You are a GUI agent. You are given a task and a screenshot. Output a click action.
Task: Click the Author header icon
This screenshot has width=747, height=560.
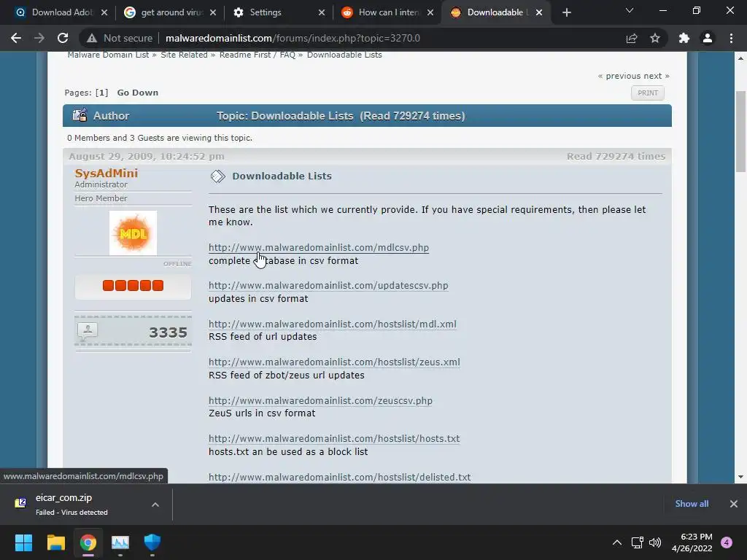[80, 115]
